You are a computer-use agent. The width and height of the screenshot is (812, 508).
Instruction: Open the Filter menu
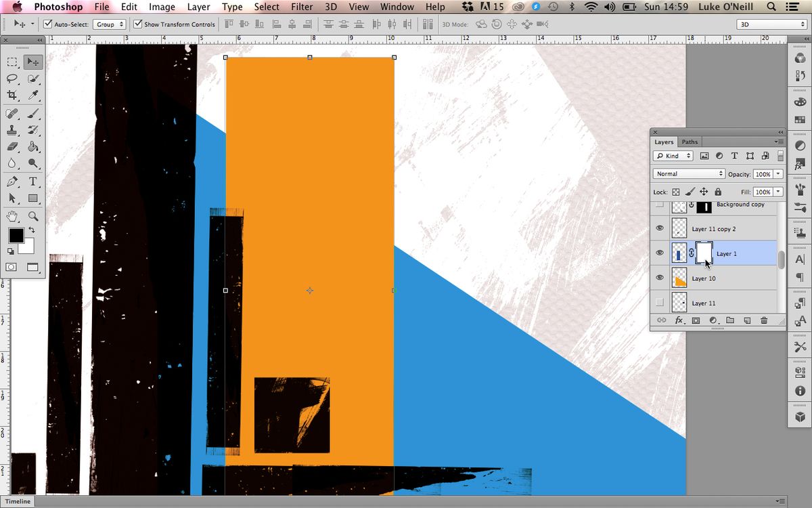pyautogui.click(x=302, y=7)
